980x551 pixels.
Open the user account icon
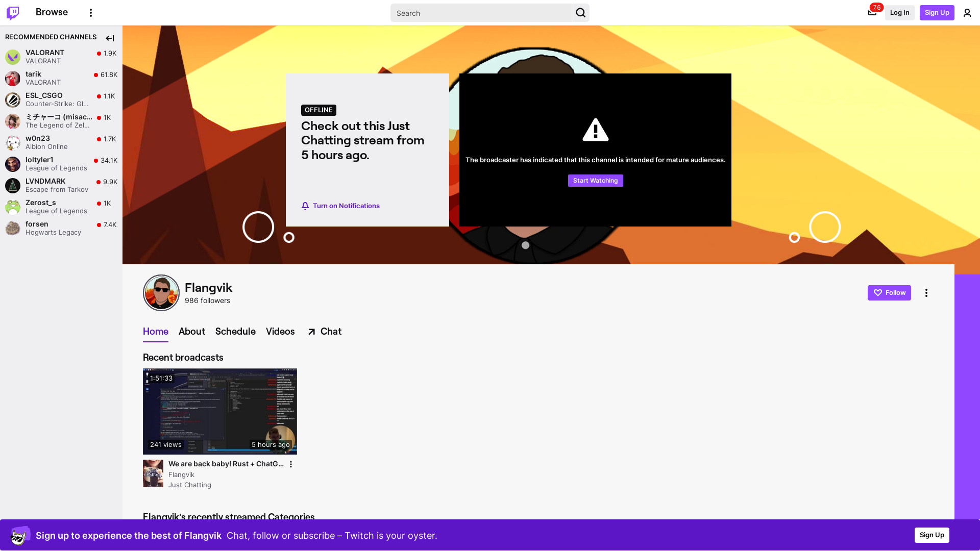pyautogui.click(x=967, y=13)
